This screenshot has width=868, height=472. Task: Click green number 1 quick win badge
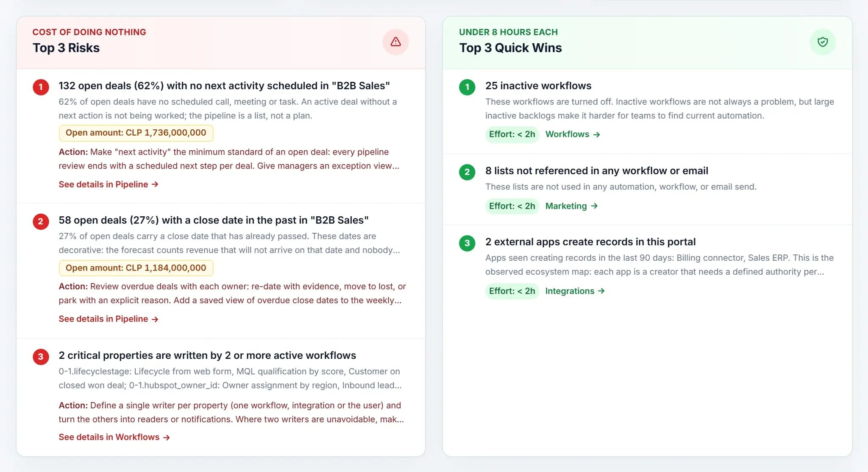pyautogui.click(x=467, y=87)
